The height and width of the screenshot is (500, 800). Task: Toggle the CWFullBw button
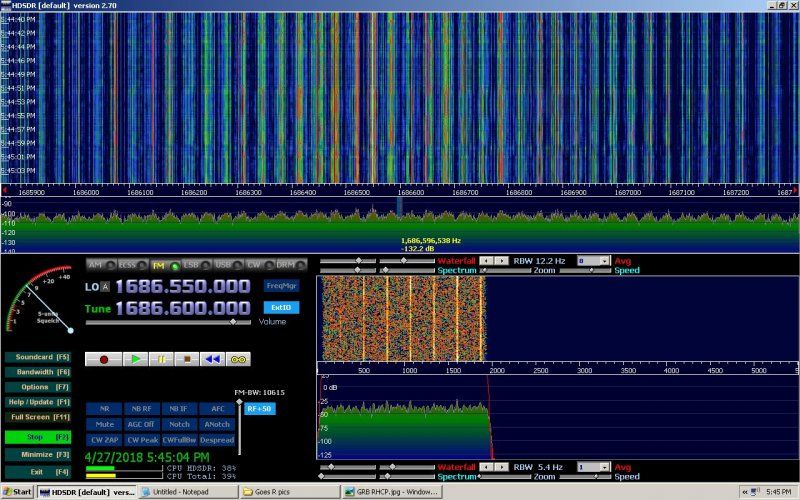[179, 440]
